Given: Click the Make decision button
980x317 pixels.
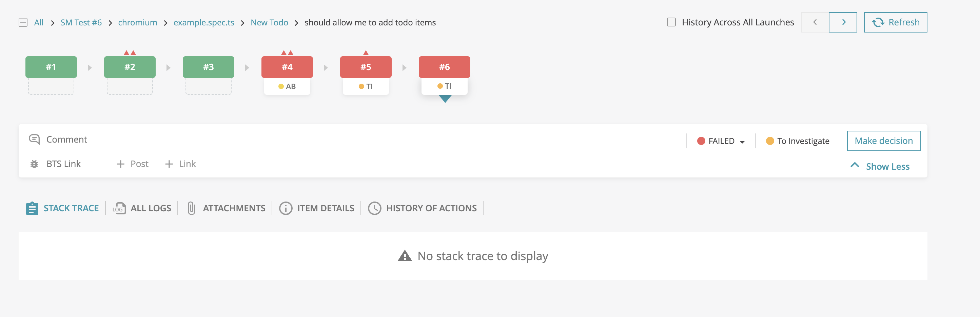Looking at the screenshot, I should (884, 141).
